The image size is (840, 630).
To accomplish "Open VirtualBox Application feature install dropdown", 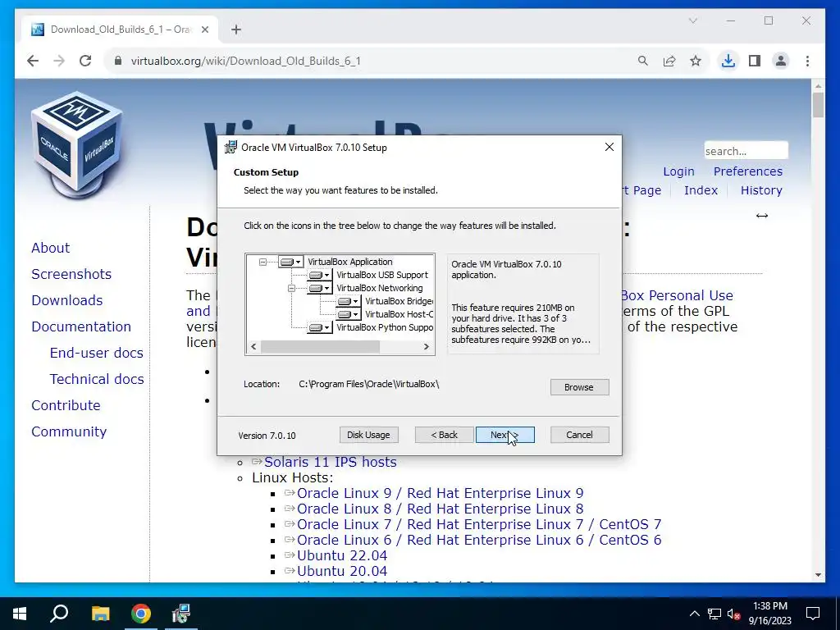I will click(x=291, y=262).
